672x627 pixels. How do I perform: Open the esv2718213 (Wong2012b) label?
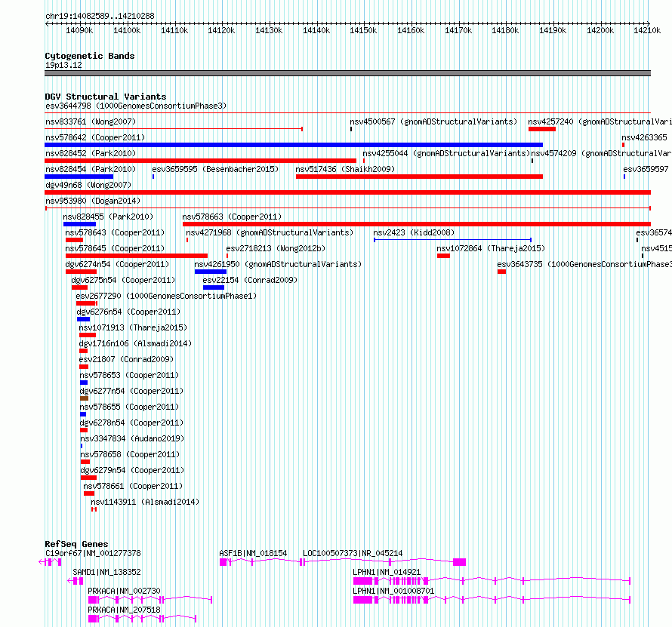click(x=276, y=248)
